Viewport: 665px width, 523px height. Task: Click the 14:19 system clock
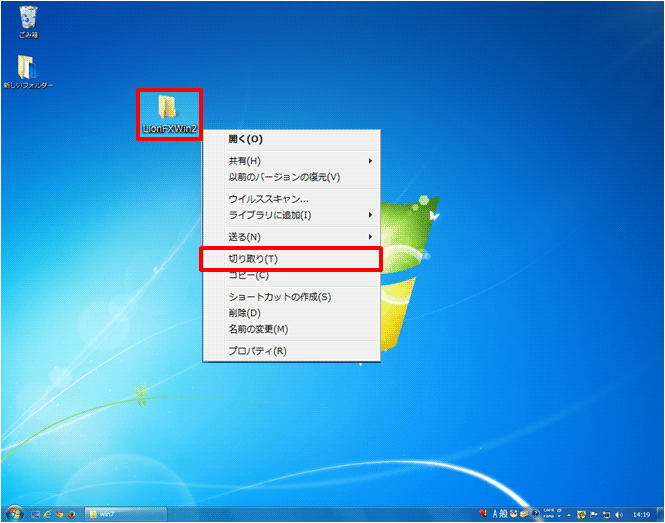(641, 515)
